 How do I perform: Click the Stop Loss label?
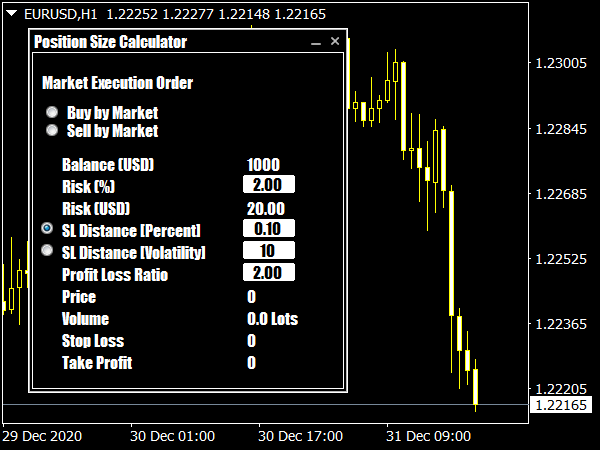pos(93,341)
